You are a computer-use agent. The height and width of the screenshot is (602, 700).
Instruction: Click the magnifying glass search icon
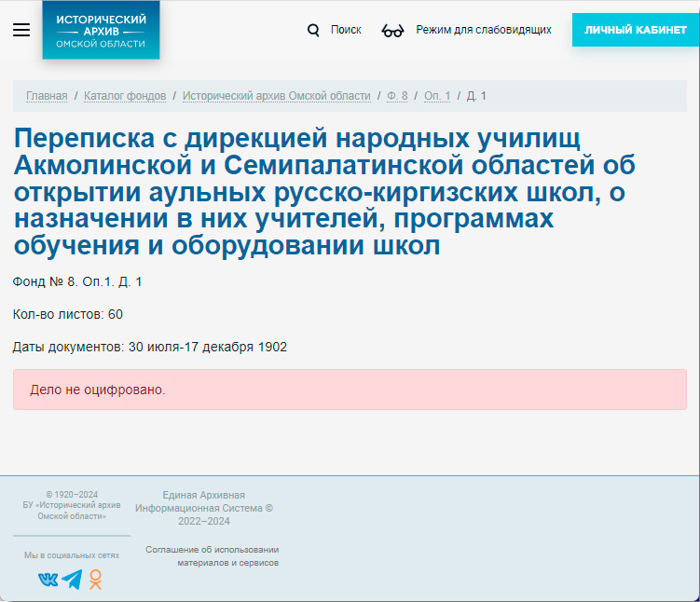[x=314, y=30]
